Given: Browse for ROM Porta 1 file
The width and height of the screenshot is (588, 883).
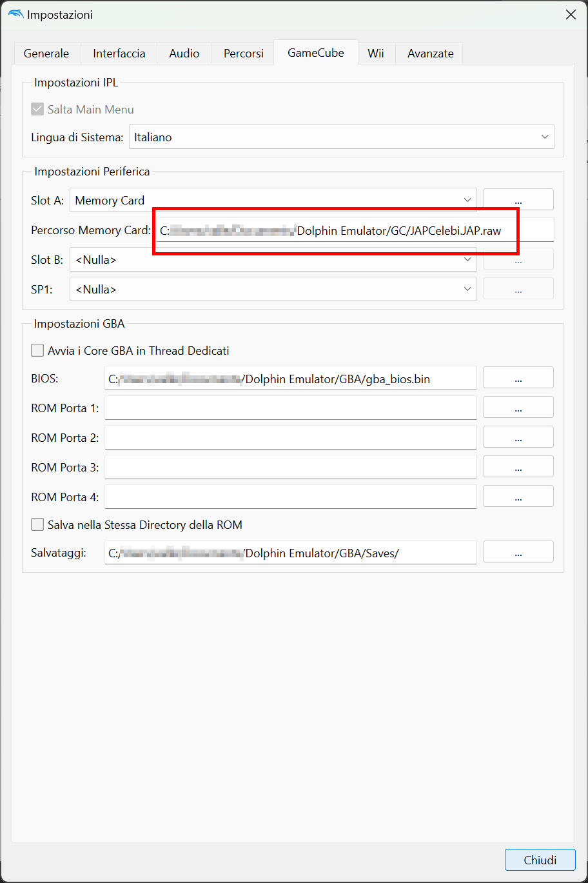Looking at the screenshot, I should (518, 408).
